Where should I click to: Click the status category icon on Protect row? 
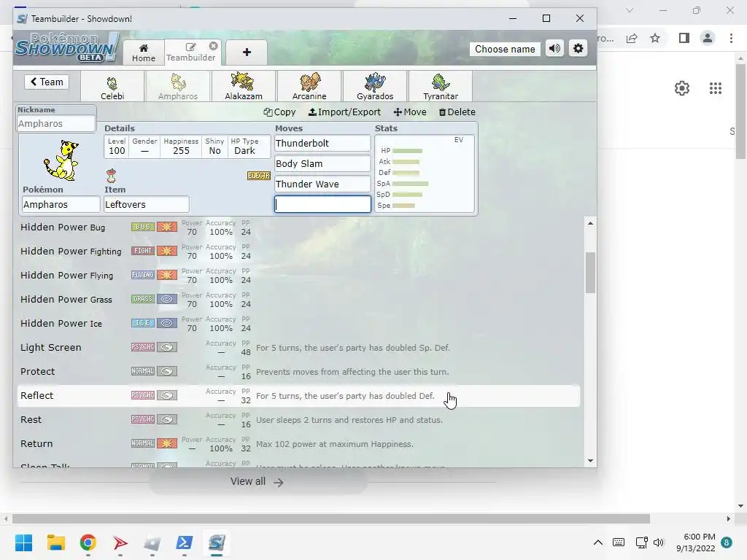167,371
